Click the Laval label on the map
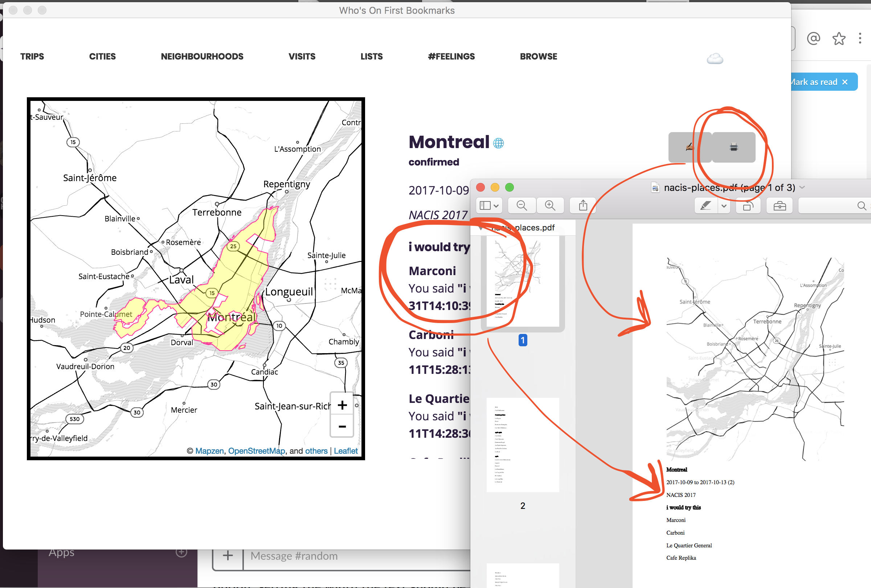Screen dimensions: 871x588 [x=181, y=279]
